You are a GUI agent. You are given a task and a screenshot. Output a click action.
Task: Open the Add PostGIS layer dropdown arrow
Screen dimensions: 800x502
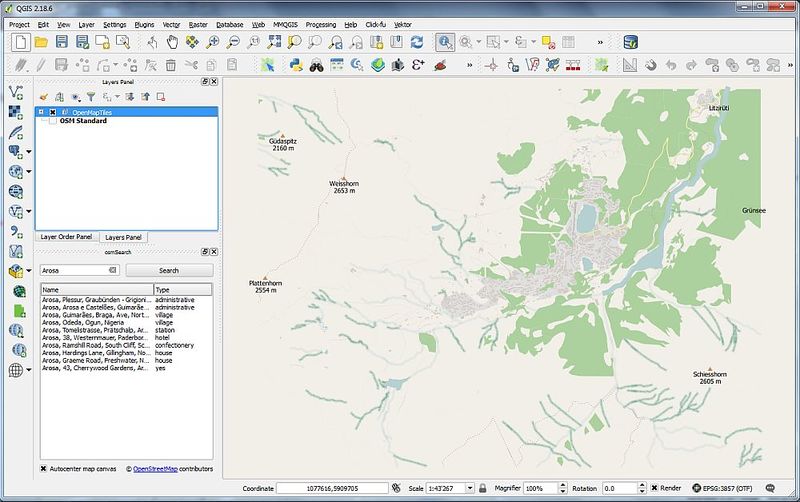(x=29, y=152)
